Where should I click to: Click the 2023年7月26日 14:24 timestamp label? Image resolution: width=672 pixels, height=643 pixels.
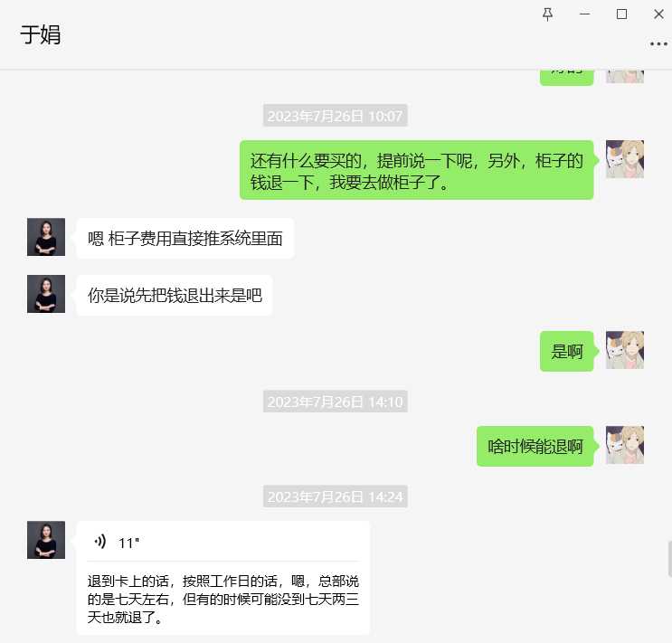pyautogui.click(x=336, y=496)
